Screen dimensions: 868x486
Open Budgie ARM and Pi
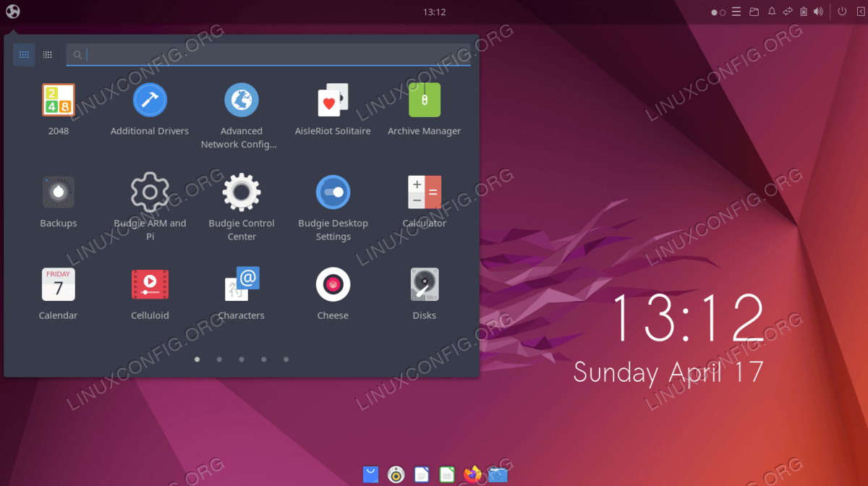[x=150, y=208]
